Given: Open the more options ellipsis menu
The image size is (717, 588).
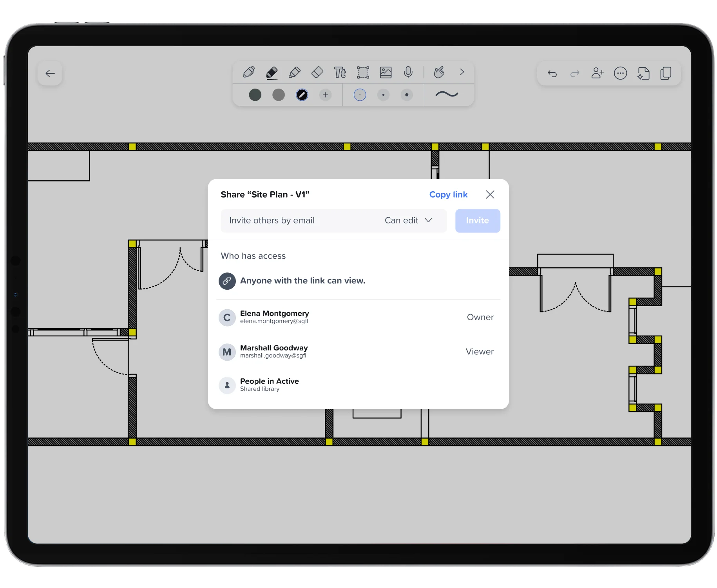Looking at the screenshot, I should (x=620, y=73).
